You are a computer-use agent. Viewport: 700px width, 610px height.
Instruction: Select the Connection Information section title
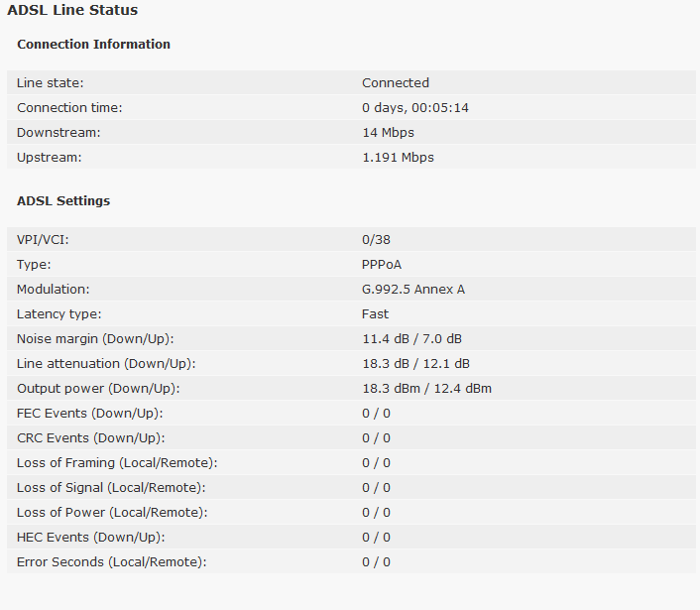click(x=94, y=45)
